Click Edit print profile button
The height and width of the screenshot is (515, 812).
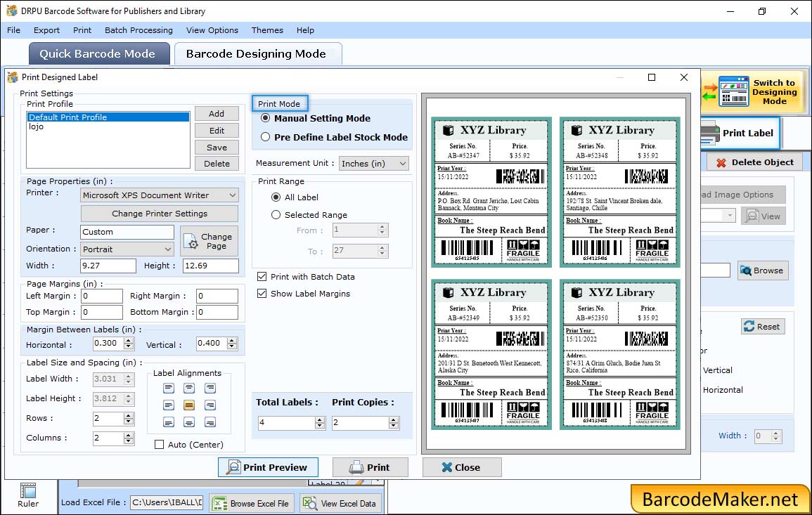pos(217,131)
